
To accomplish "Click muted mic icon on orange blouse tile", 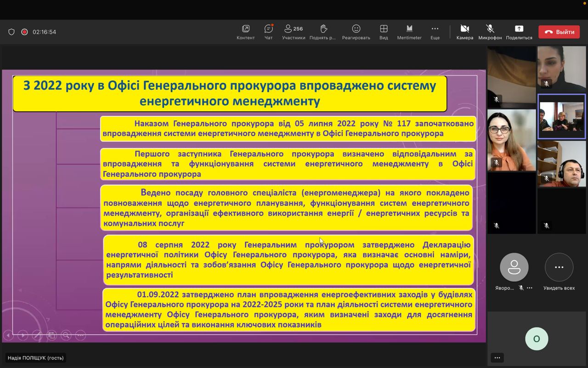I will [496, 162].
